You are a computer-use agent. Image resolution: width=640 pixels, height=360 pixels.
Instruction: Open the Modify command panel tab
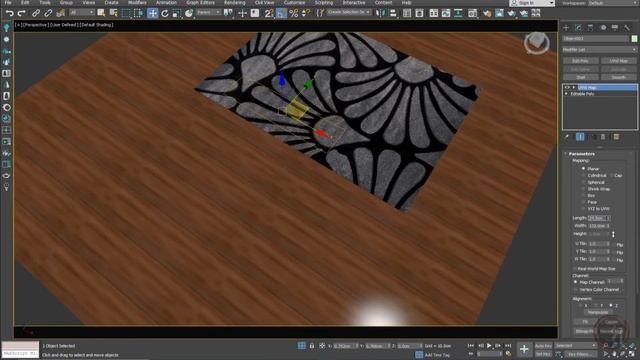578,27
